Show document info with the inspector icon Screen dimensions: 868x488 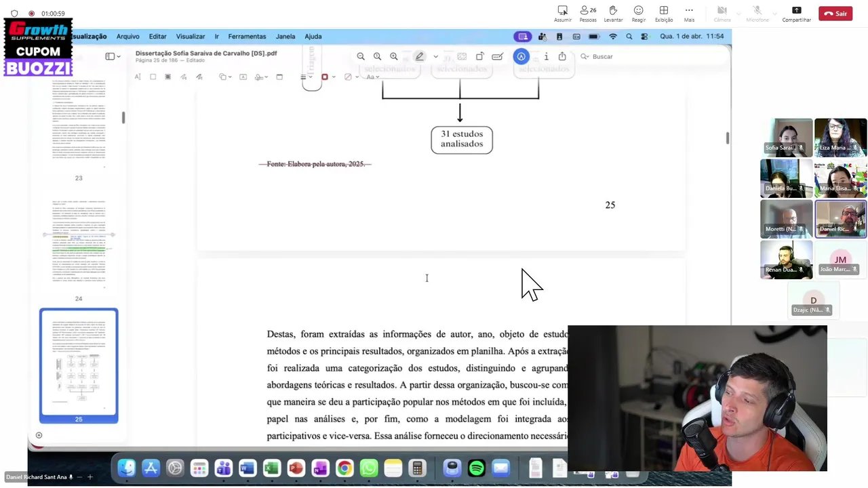coord(546,56)
